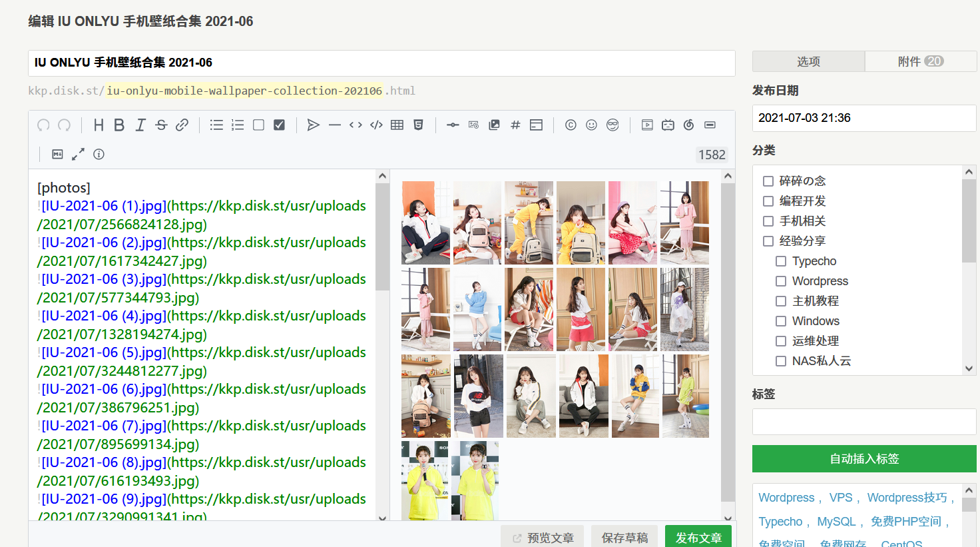Add the MySQL tag suggestion link
980x547 pixels.
(836, 522)
